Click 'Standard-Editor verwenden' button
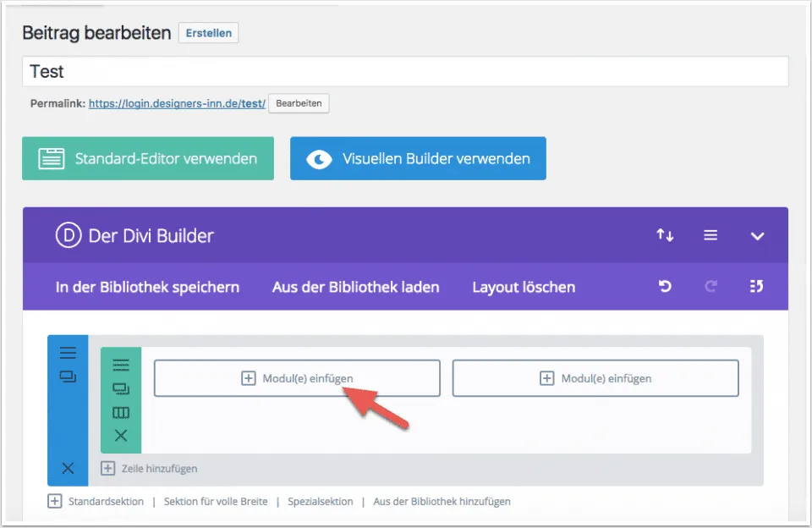 click(x=148, y=158)
